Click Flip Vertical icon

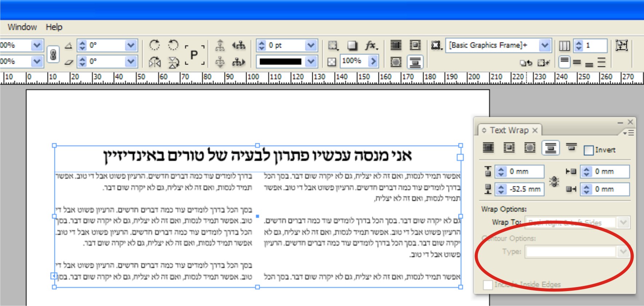(x=173, y=62)
